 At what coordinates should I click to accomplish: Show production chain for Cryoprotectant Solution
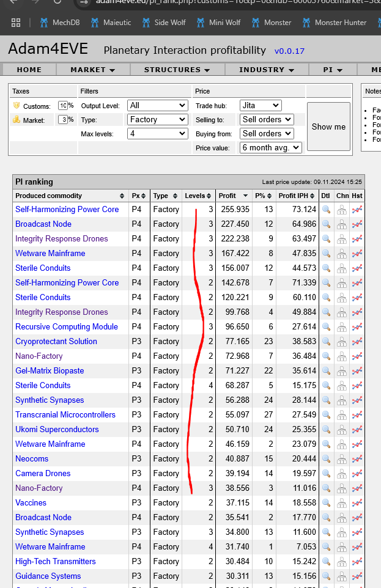[x=342, y=342]
